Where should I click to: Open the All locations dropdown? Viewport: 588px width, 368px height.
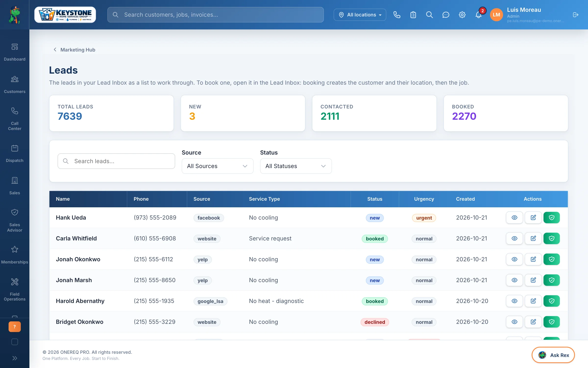(360, 15)
